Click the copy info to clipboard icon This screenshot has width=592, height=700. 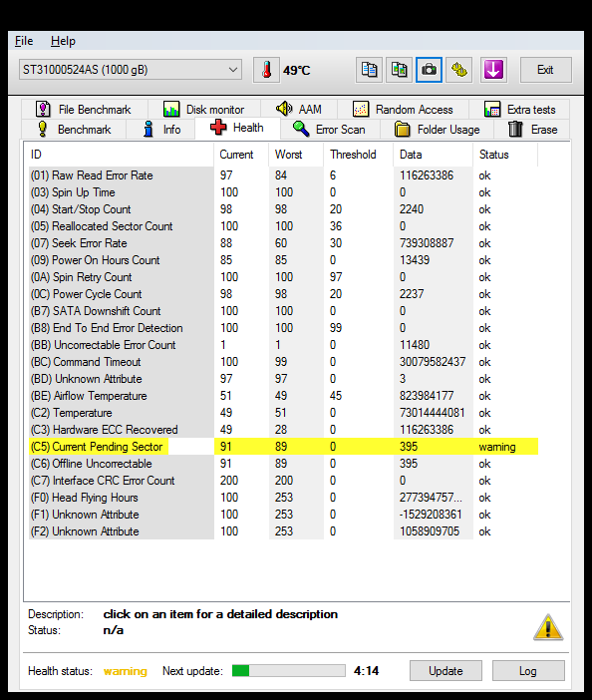(x=369, y=70)
